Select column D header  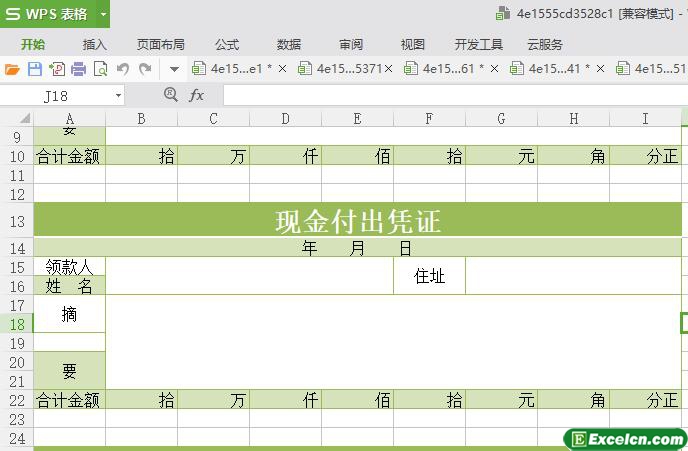click(285, 119)
